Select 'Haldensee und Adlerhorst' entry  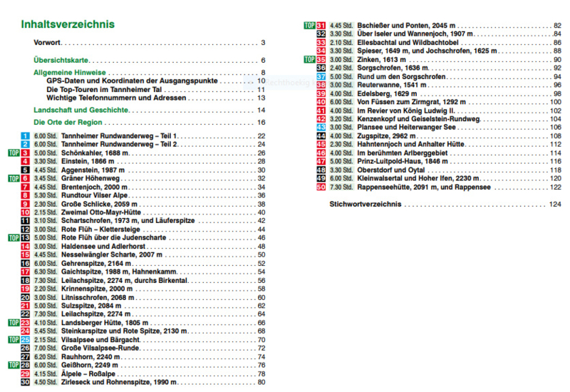(x=103, y=246)
